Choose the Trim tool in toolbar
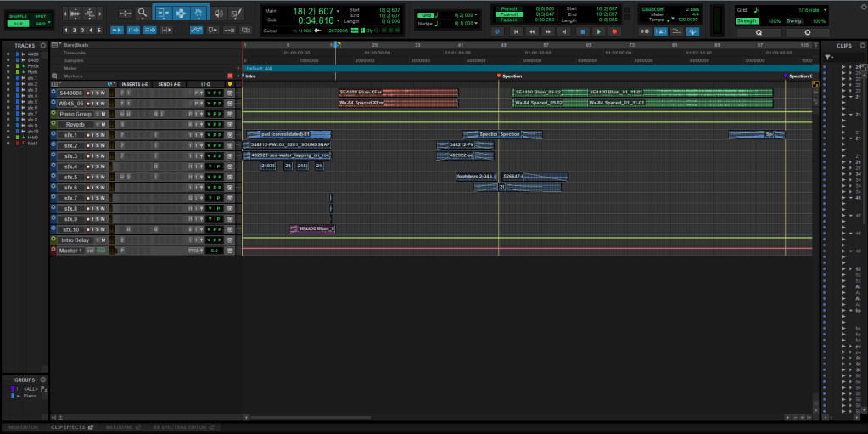Viewport: 868px width, 434px height. coord(163,13)
